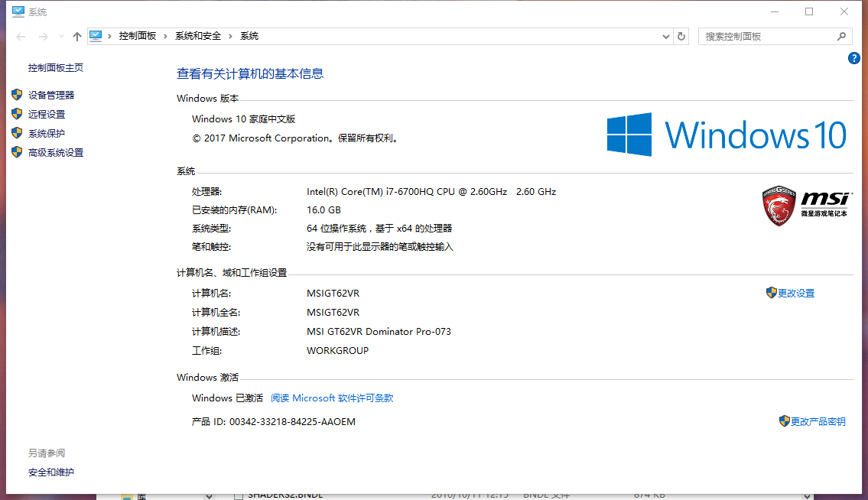This screenshot has height=500, width=868.
Task: Click the computer icon in address bar
Action: tap(96, 36)
